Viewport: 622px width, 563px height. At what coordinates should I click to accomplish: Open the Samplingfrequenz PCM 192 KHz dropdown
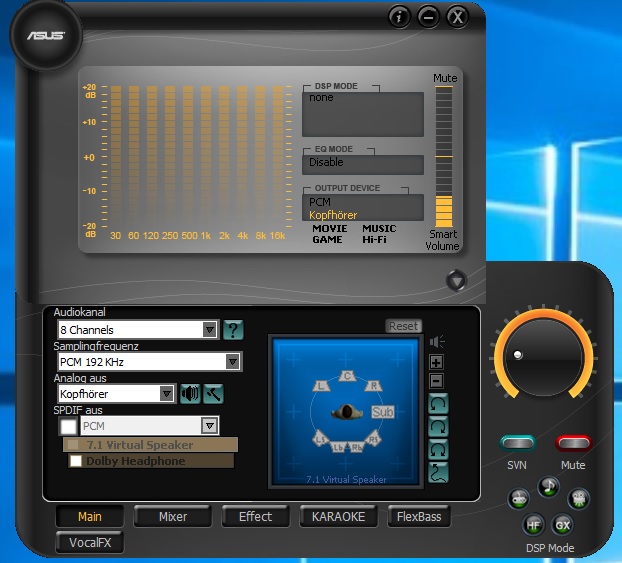tap(149, 362)
